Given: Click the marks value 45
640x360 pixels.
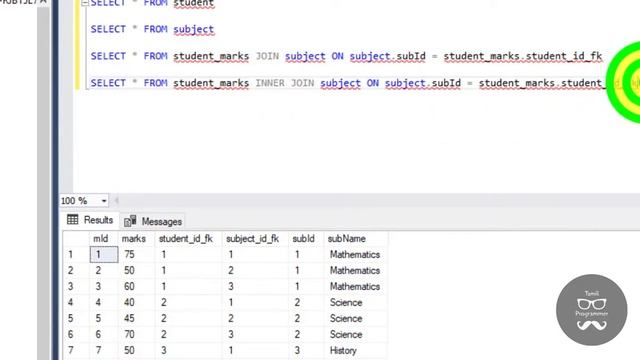Looking at the screenshot, I should pyautogui.click(x=129, y=318).
